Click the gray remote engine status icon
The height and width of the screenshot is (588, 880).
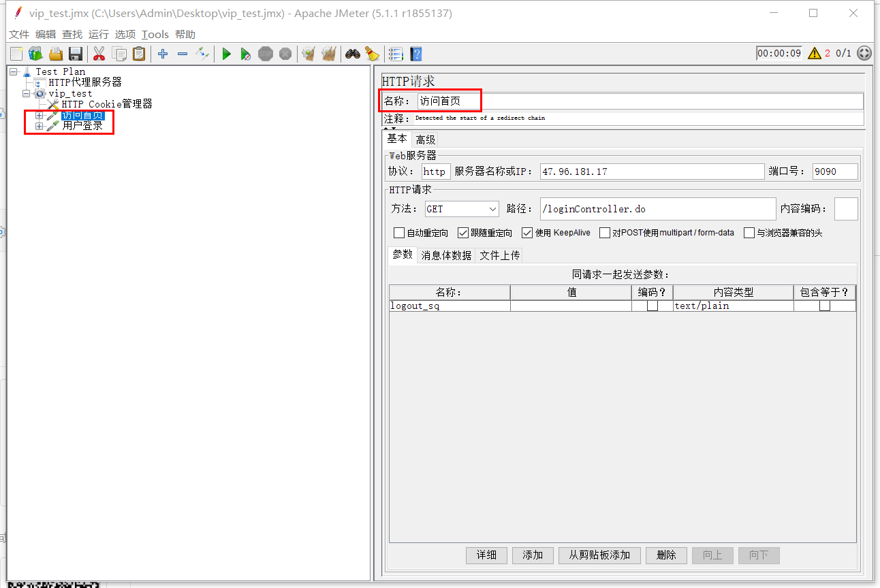coord(864,53)
